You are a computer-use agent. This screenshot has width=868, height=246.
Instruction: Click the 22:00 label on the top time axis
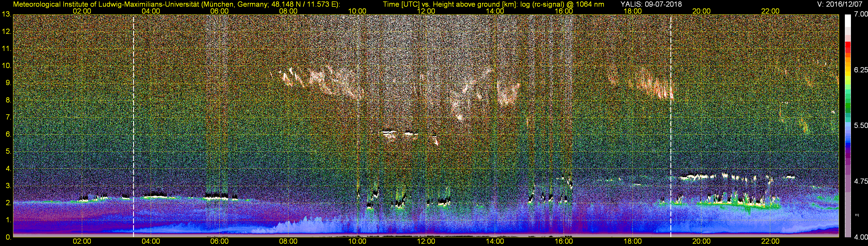coord(770,11)
